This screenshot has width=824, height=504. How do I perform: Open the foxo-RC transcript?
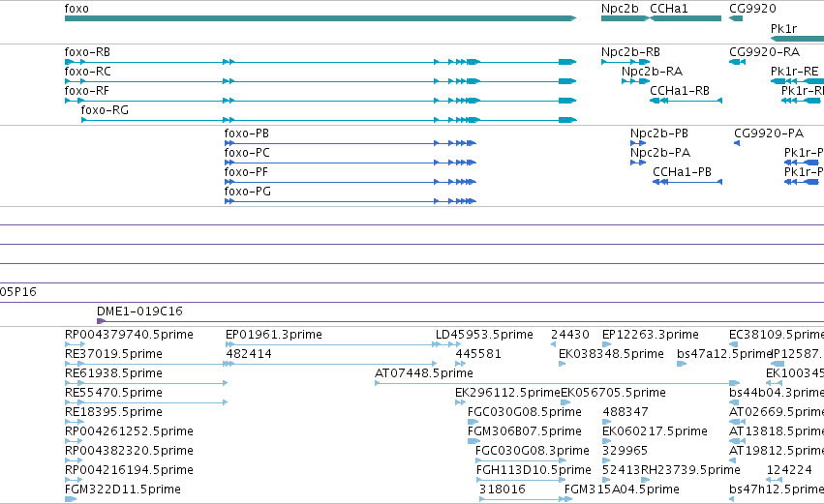click(x=87, y=72)
